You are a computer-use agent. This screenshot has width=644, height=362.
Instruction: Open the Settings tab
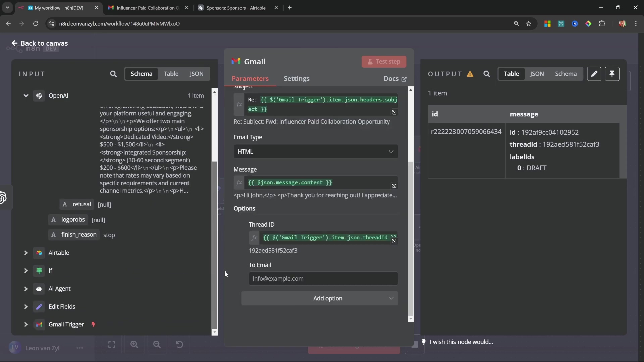297,79
